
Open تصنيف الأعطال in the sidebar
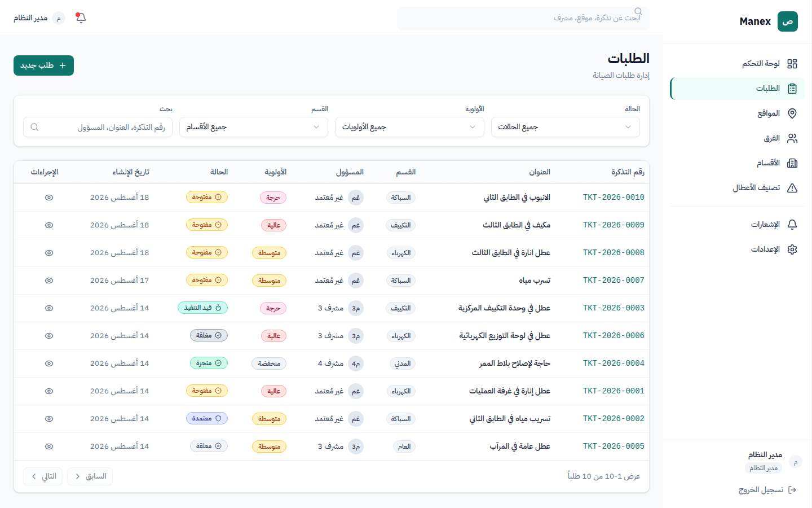click(x=737, y=188)
